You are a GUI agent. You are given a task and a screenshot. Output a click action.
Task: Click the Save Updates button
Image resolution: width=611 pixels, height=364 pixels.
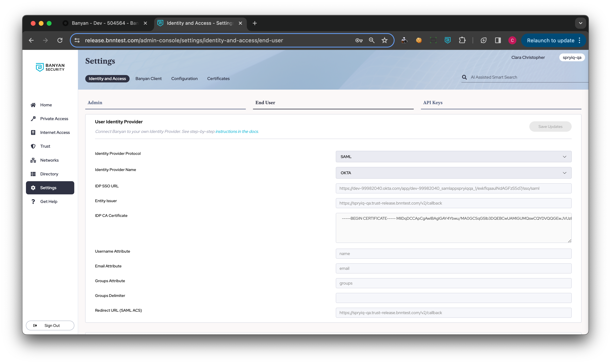coord(550,127)
